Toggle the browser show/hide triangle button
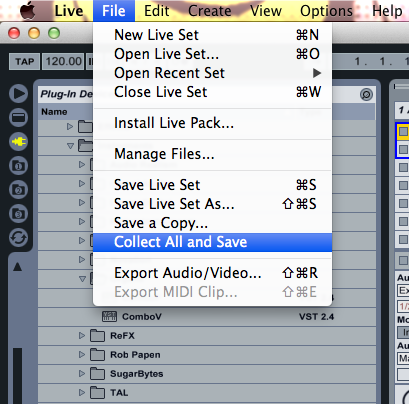The height and width of the screenshot is (404, 409). coord(19,94)
